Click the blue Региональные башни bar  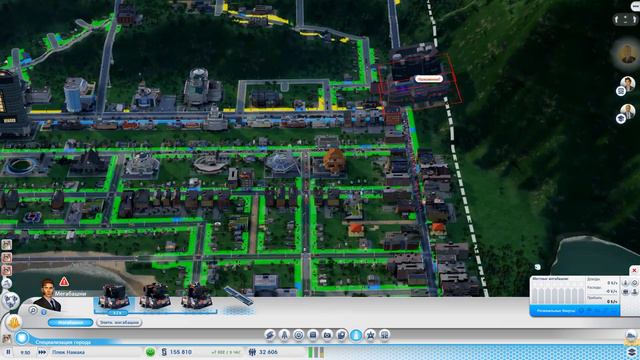(575, 311)
